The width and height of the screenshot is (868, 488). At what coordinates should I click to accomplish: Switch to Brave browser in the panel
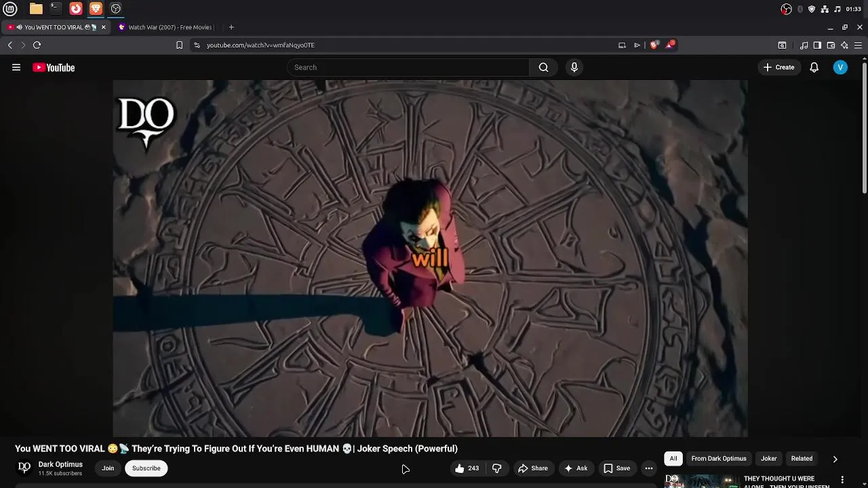tap(96, 9)
